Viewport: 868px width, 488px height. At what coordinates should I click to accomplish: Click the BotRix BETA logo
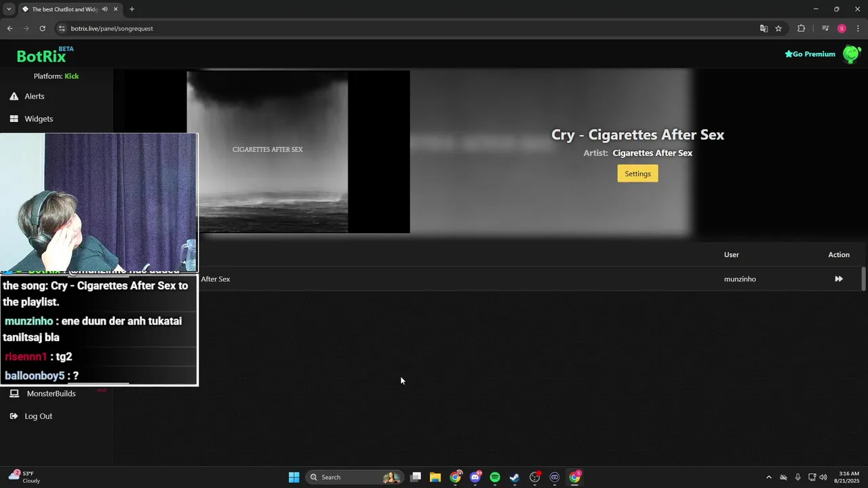click(45, 55)
